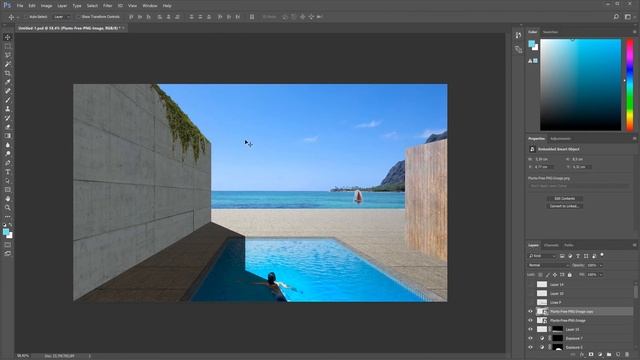Toggle Auto-Select checkbox
This screenshot has height=360, width=640.
25,17
